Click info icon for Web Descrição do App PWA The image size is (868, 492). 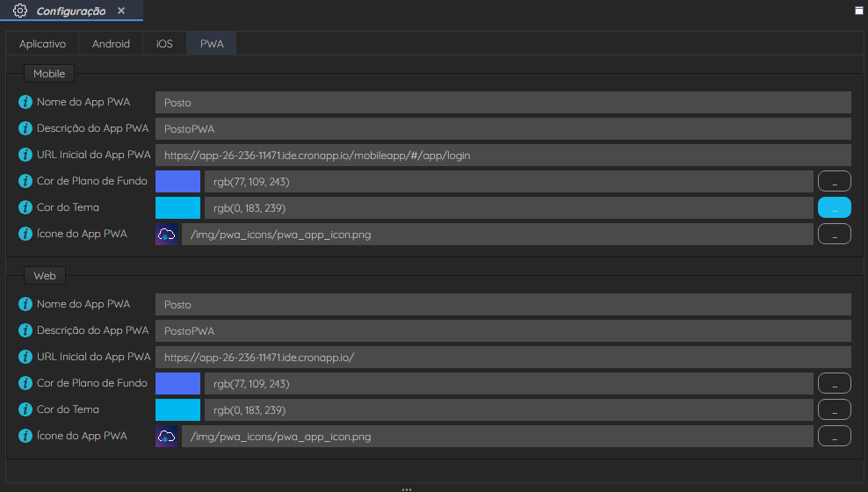click(25, 330)
